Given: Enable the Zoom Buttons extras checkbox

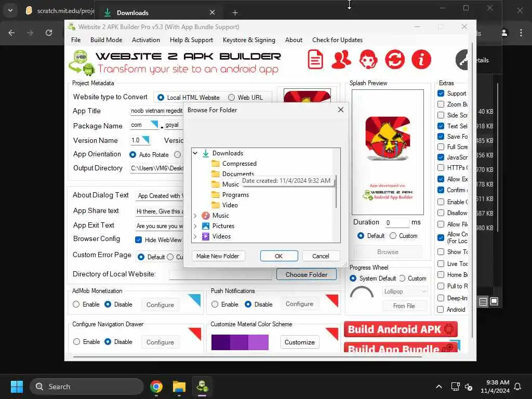Looking at the screenshot, I should click(x=441, y=104).
